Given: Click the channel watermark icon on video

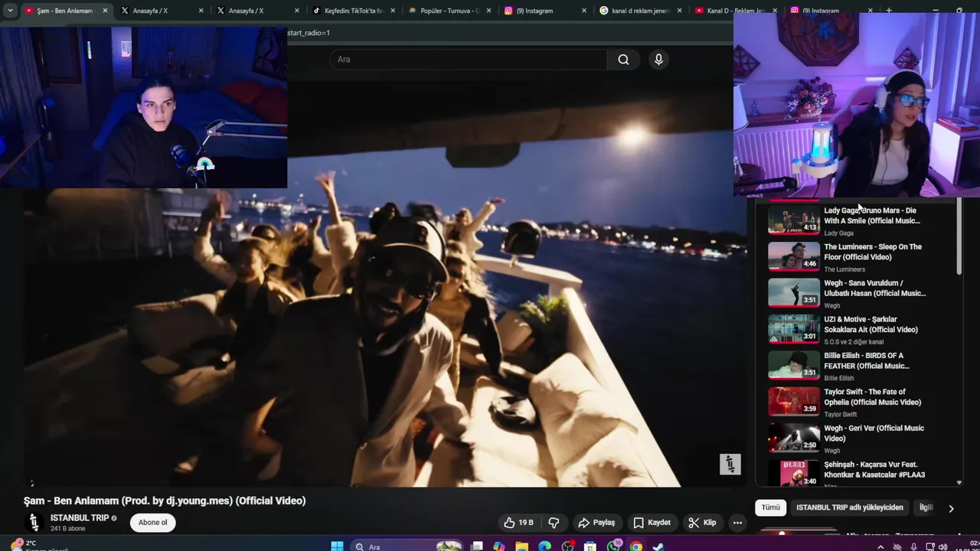Looking at the screenshot, I should (730, 465).
